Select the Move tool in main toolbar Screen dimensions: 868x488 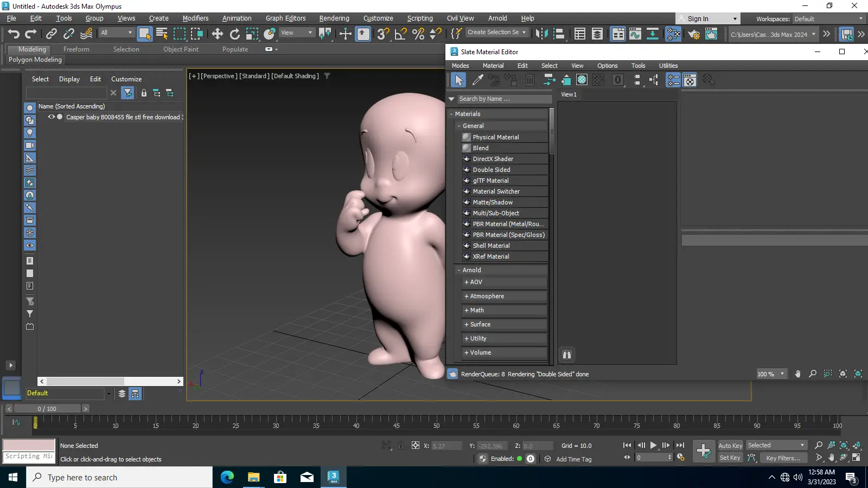point(218,34)
